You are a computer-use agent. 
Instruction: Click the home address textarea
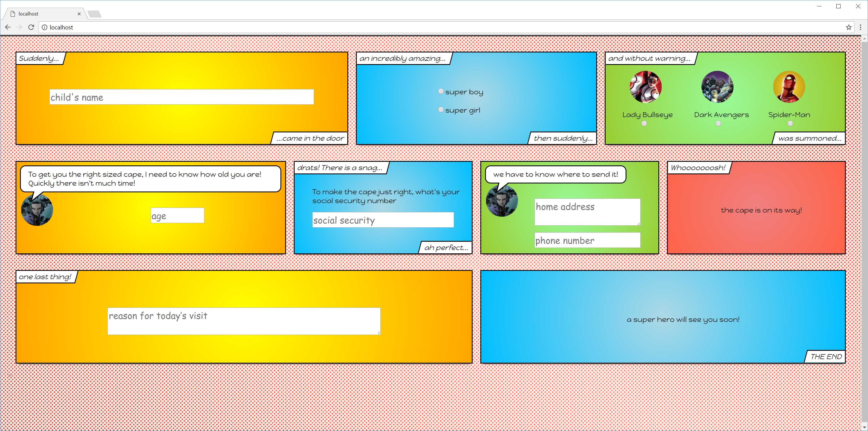587,212
